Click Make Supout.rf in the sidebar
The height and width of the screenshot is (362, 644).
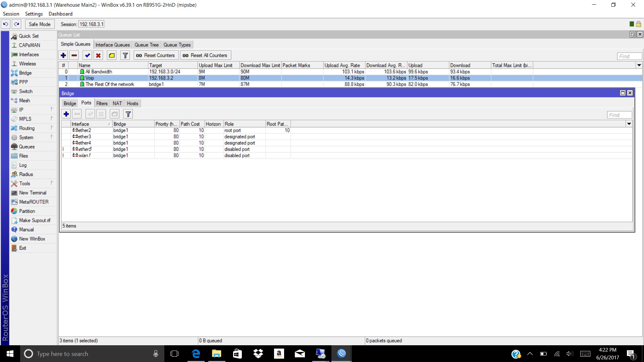(33, 220)
